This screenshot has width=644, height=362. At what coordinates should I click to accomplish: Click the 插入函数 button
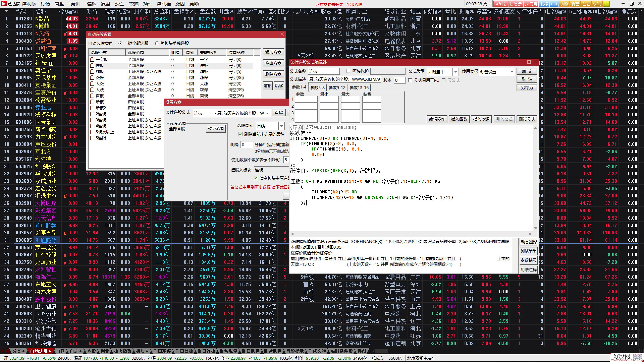pos(459,119)
